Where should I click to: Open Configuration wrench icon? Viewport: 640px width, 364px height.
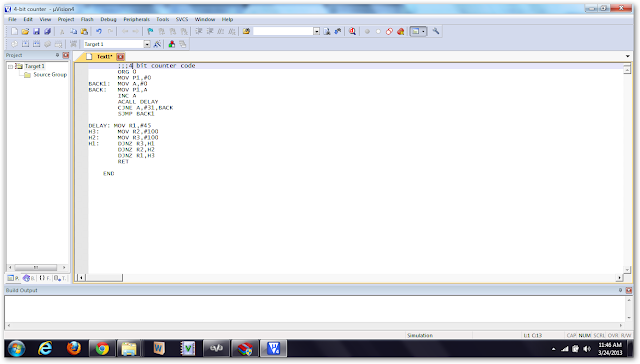point(436,31)
